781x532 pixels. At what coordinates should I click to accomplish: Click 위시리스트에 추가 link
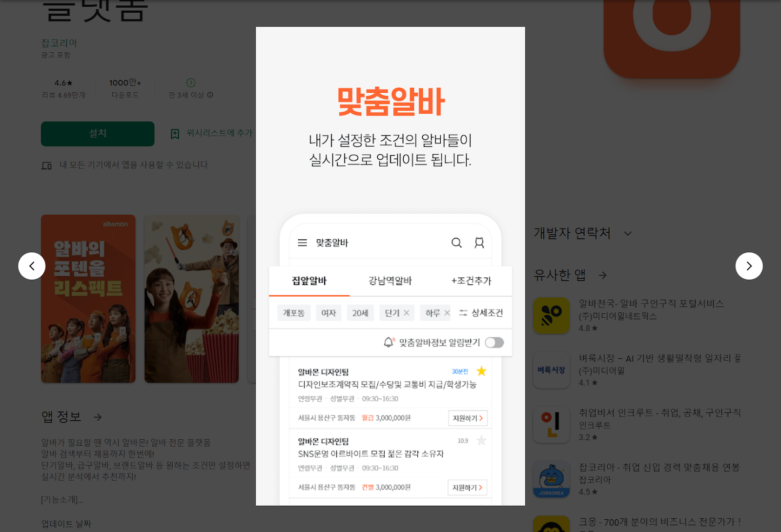tap(220, 133)
